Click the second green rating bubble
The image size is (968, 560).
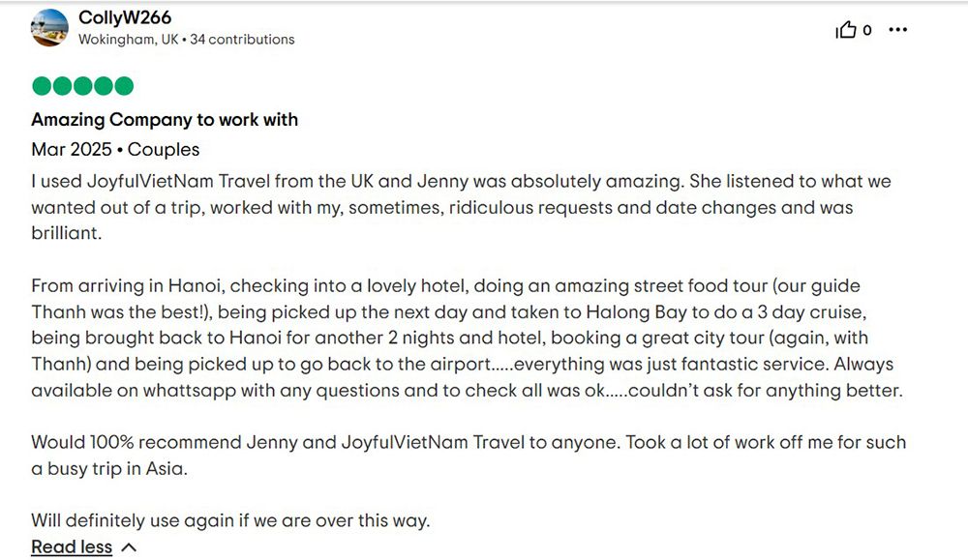coord(62,86)
